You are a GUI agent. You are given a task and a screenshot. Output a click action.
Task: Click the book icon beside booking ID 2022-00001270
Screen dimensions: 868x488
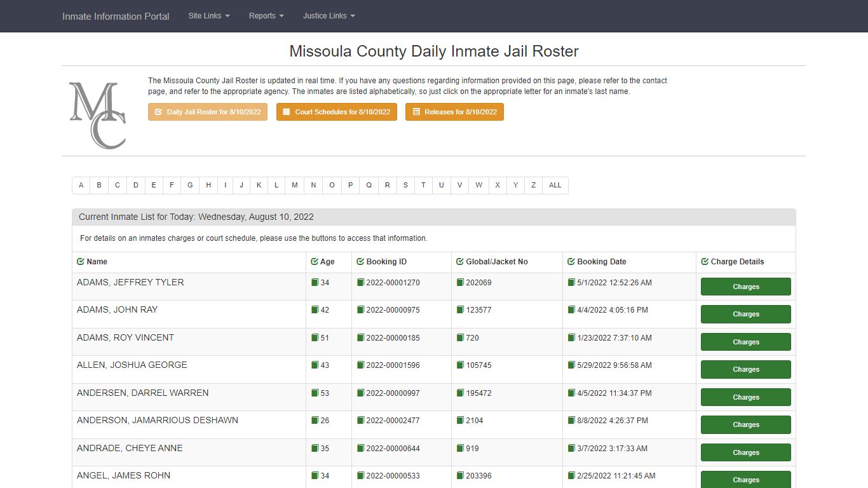(360, 282)
